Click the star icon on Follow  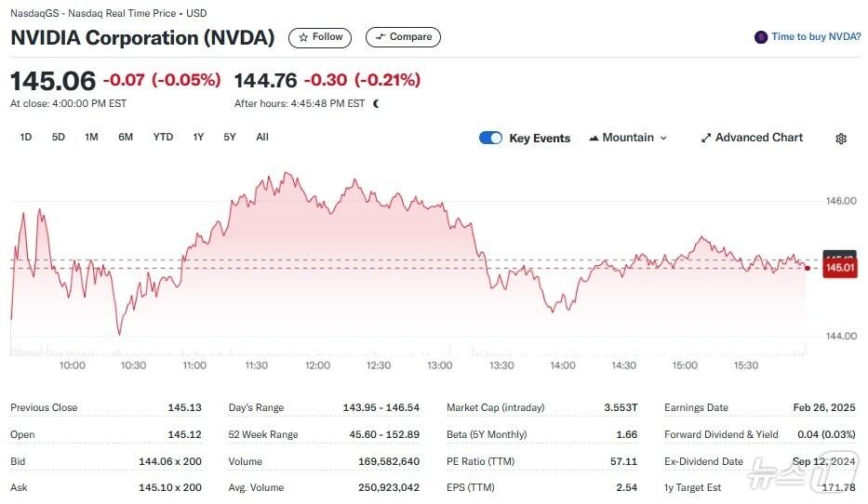pos(303,37)
